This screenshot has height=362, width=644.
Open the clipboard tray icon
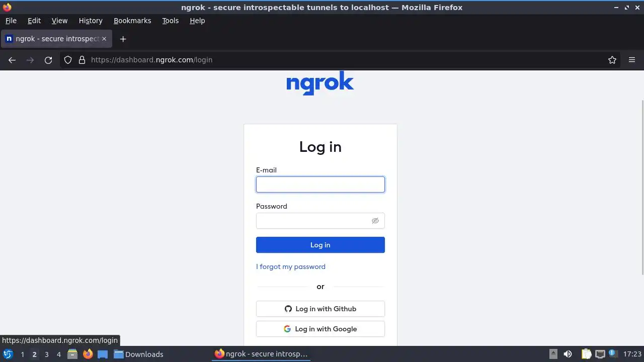(587, 354)
